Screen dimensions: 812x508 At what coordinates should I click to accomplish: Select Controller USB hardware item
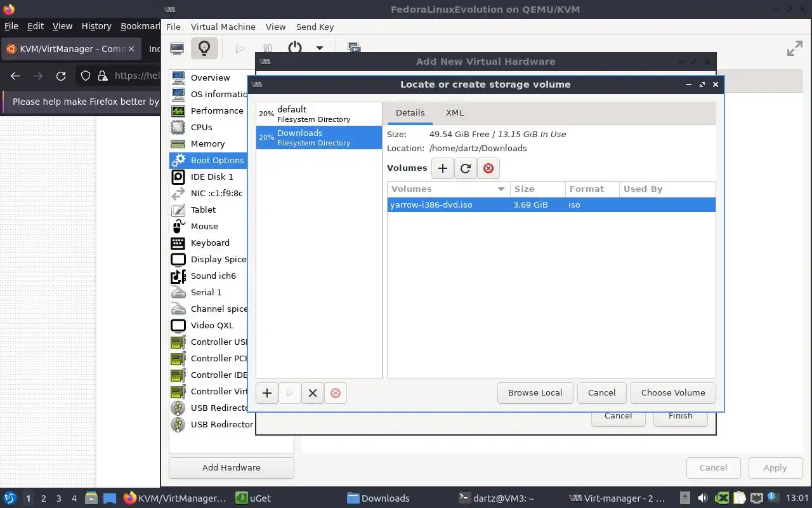pos(209,342)
